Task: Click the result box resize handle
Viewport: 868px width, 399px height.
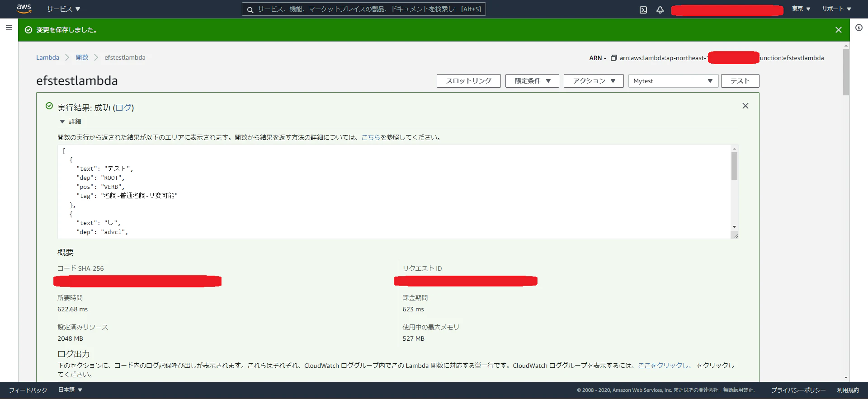Action: coord(735,235)
